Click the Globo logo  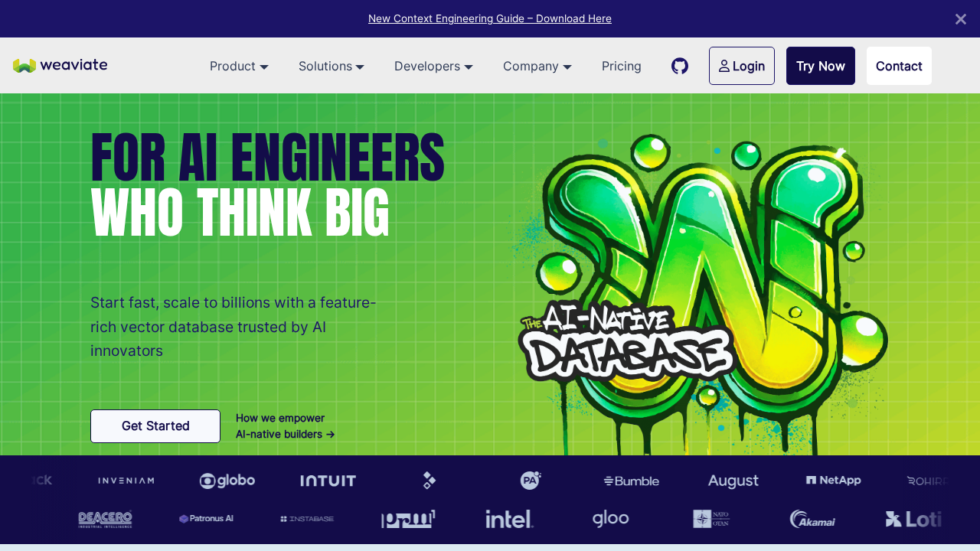pyautogui.click(x=227, y=481)
